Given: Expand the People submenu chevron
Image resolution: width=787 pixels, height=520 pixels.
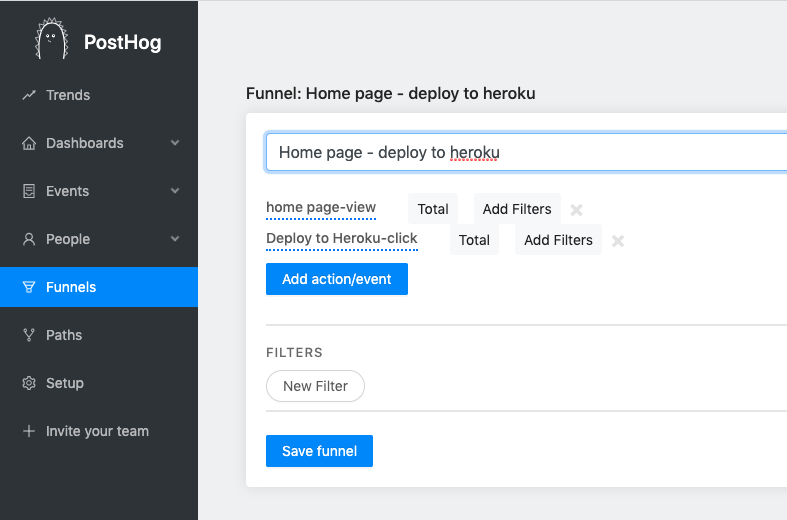Looking at the screenshot, I should [175, 239].
